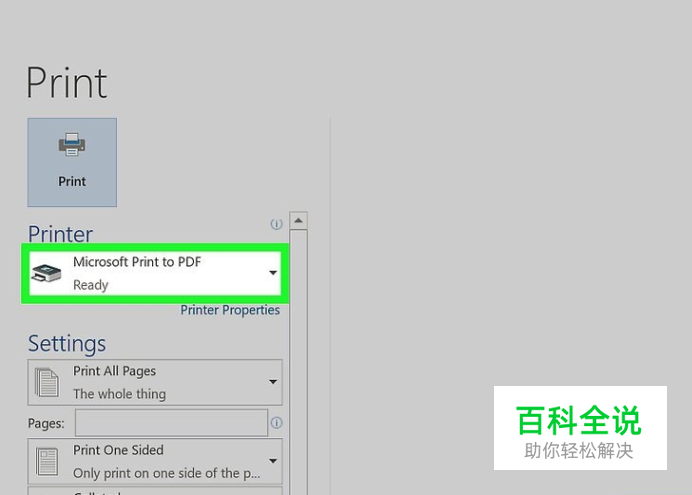692x495 pixels.
Task: Click the 'Printer' section heading
Action: 60,234
